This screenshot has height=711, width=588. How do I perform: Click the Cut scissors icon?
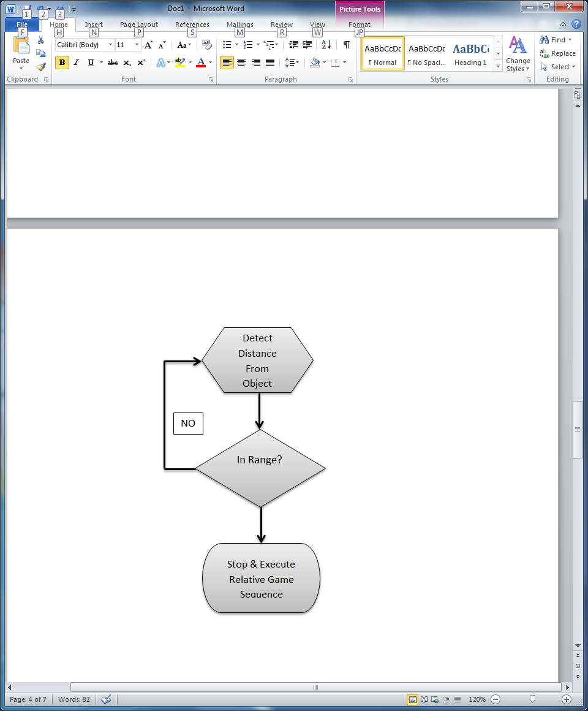pos(41,40)
